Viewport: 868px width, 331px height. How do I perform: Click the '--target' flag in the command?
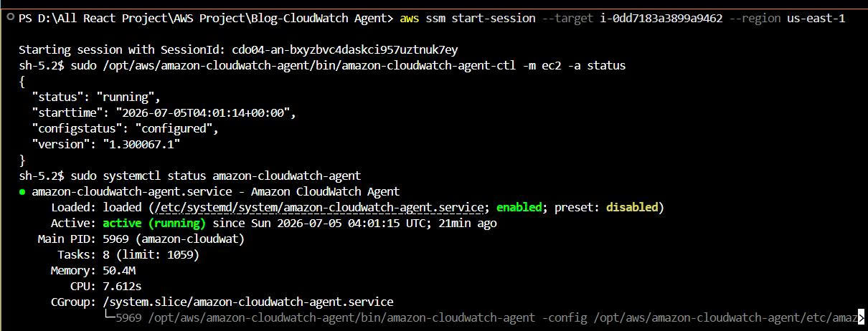567,18
